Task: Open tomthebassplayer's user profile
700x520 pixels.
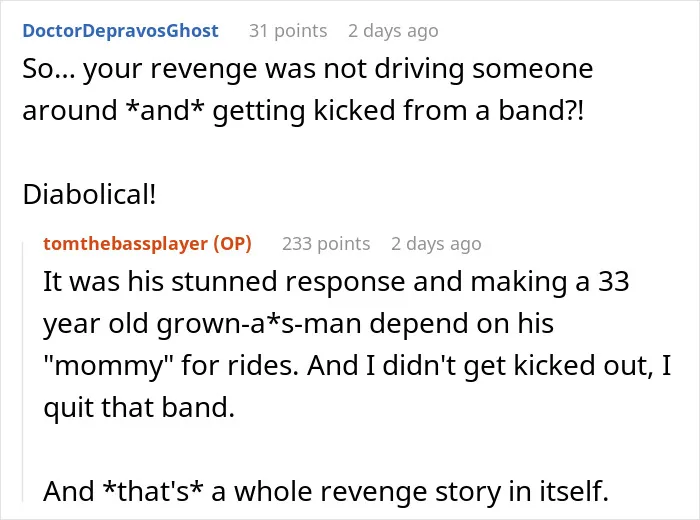Action: [125, 244]
